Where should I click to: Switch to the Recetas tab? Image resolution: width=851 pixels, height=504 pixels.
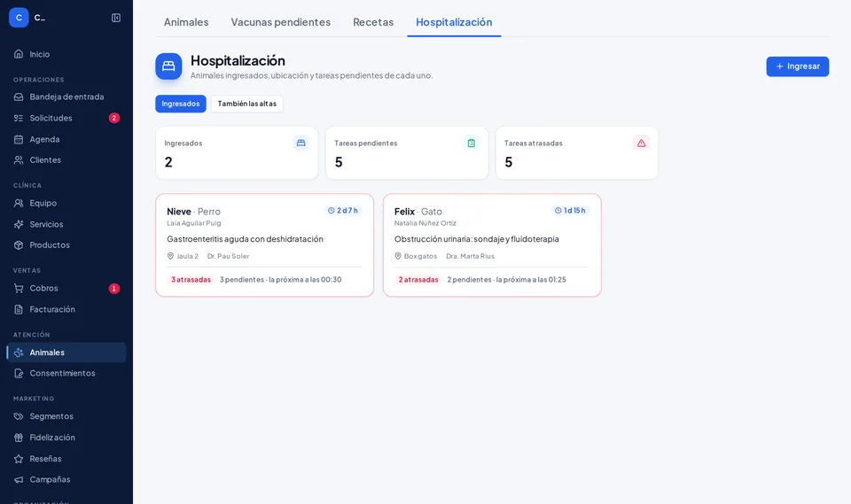pyautogui.click(x=373, y=22)
